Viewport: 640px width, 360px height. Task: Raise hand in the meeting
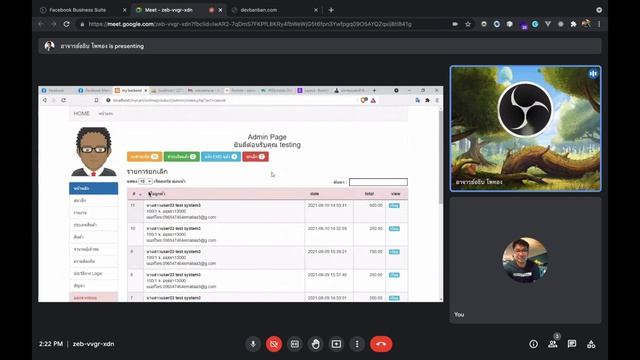[x=316, y=344]
